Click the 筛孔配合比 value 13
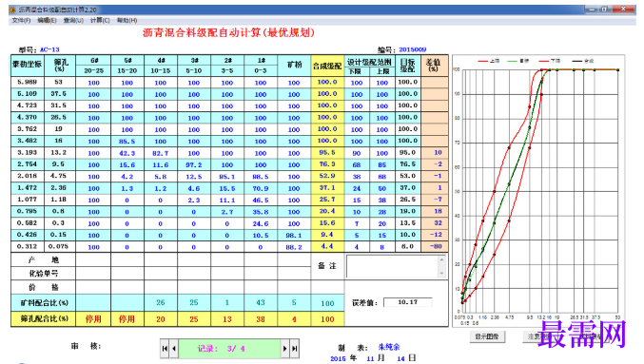644x364 pixels. pos(227,319)
